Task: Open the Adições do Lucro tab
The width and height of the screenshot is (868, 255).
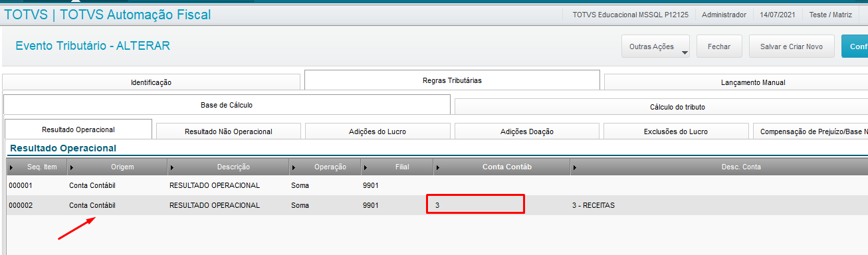Action: pos(378,131)
